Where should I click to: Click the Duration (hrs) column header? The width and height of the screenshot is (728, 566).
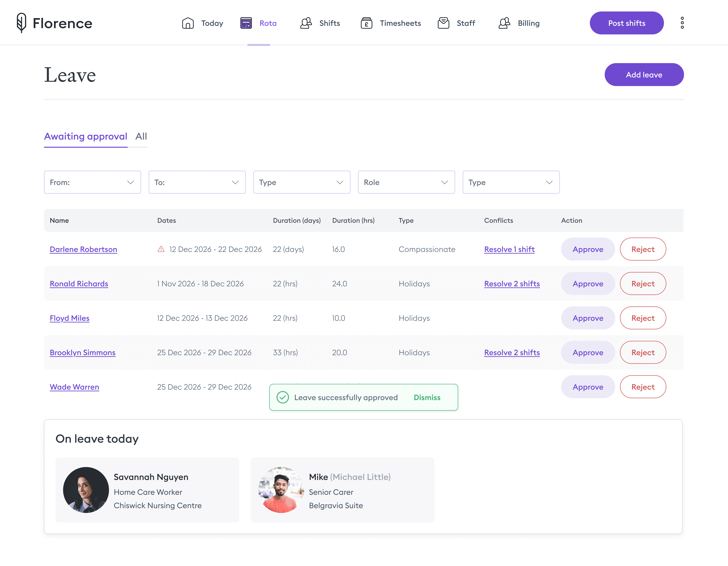pos(353,220)
